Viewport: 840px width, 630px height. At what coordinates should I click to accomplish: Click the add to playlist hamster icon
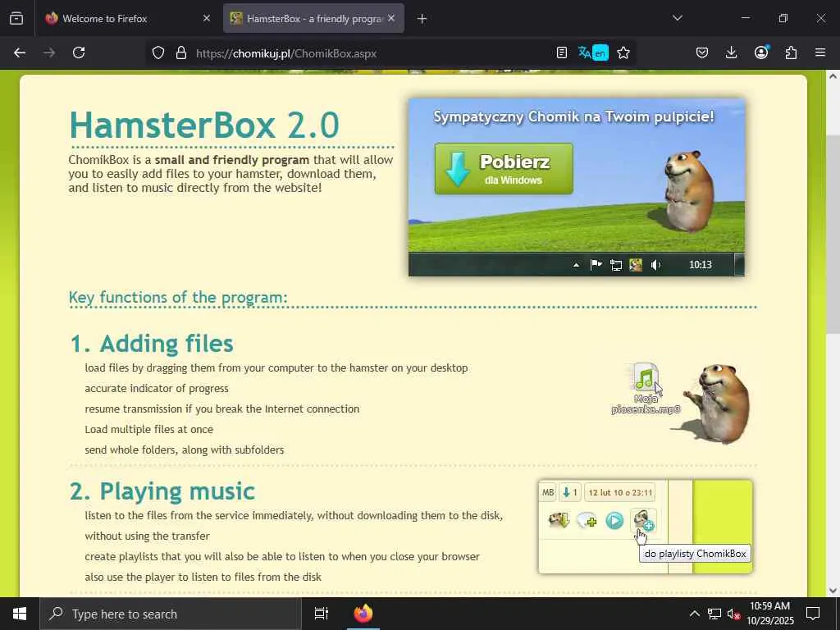642,520
